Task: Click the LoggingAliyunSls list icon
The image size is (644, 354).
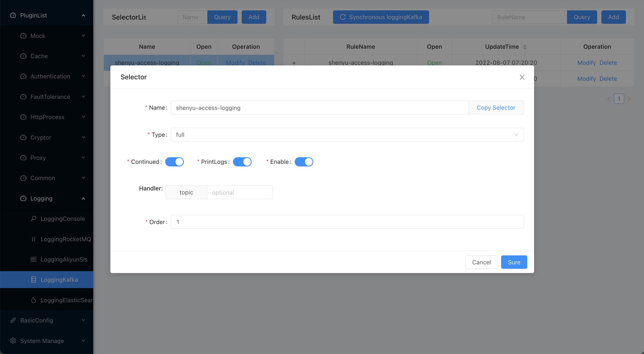Action: click(x=33, y=259)
